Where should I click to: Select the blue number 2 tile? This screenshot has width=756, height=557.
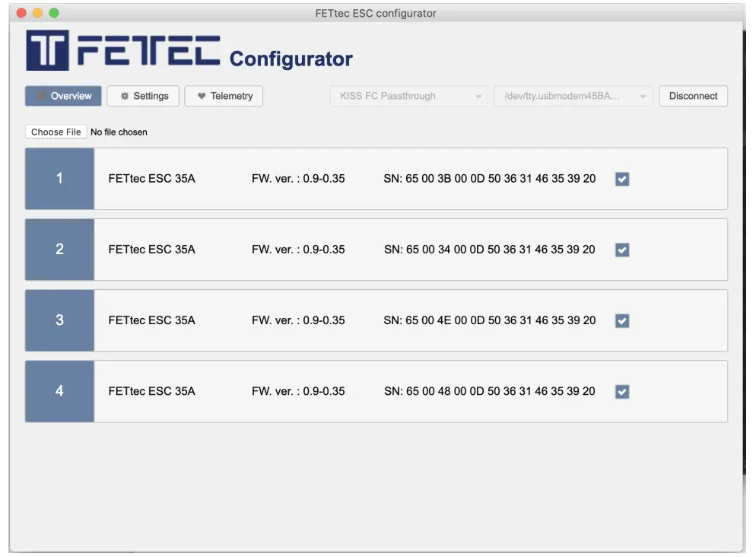[x=59, y=250]
